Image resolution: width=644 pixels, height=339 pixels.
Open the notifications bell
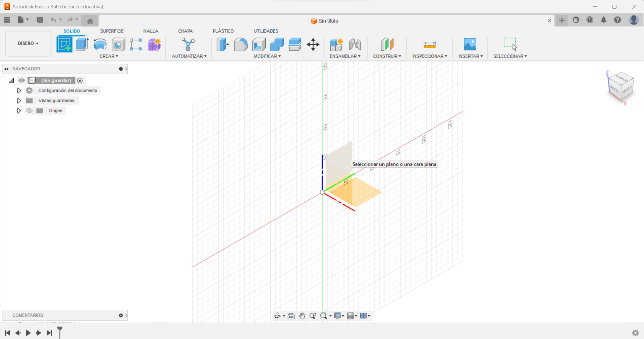pos(604,20)
